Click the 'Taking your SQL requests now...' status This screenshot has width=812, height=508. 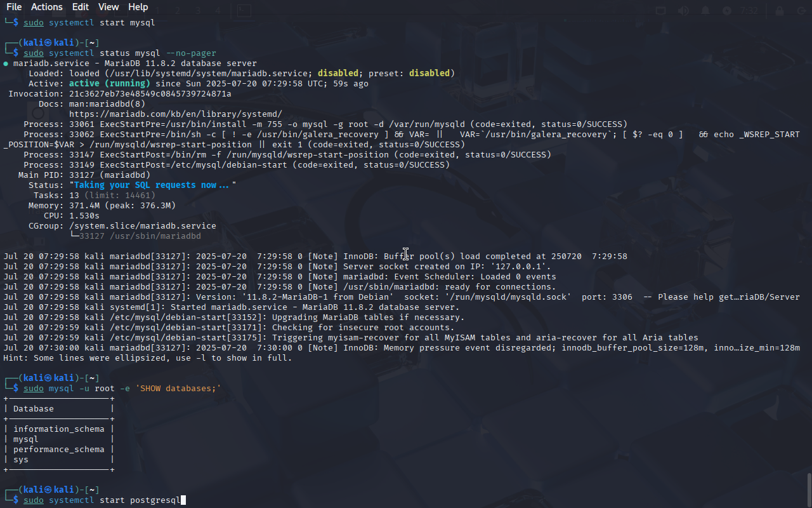click(153, 185)
